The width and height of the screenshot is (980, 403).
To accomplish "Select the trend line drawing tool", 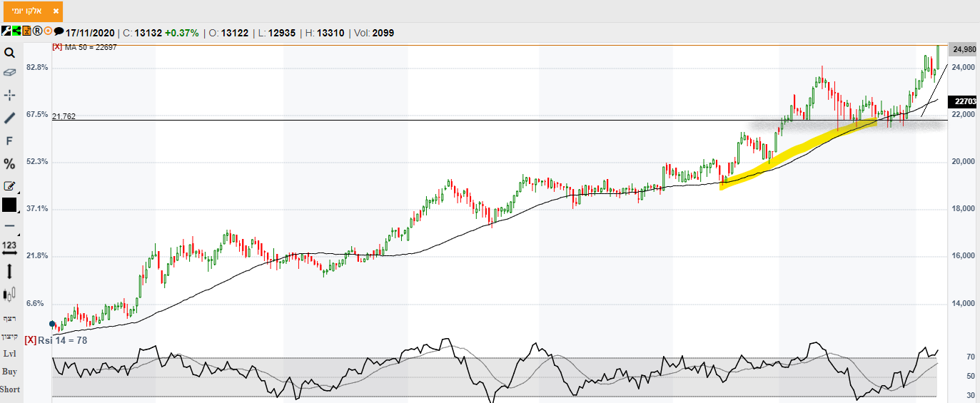I will coord(9,118).
